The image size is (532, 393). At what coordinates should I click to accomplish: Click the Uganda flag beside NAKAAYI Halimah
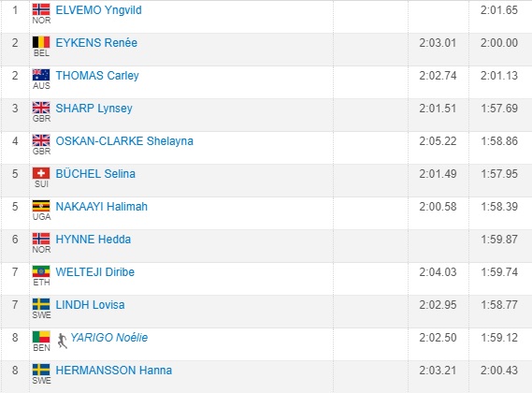click(41, 206)
